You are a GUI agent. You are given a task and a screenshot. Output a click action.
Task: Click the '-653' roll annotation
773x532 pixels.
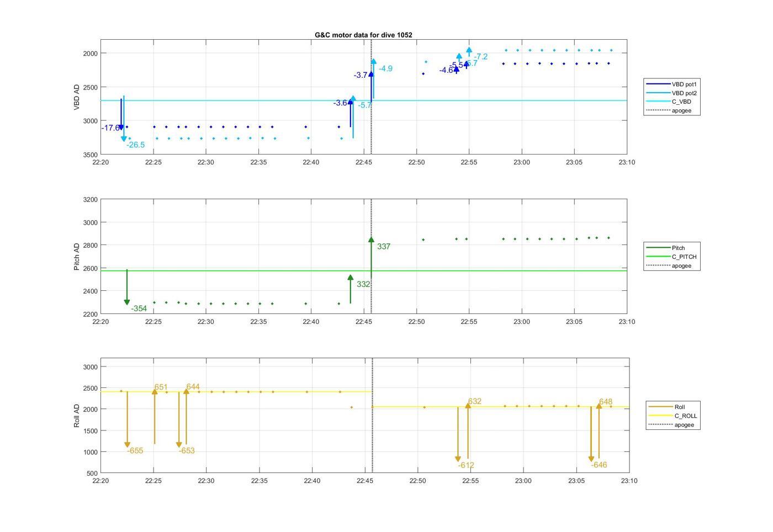(x=187, y=451)
